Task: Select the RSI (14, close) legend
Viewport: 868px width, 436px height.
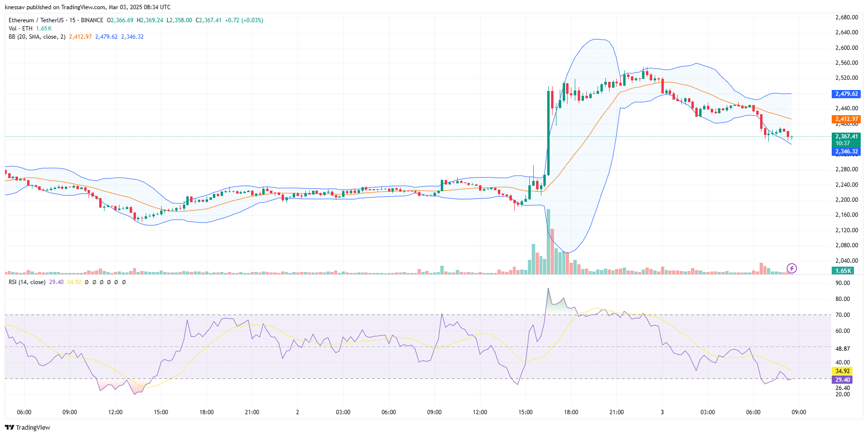Action: click(x=27, y=282)
